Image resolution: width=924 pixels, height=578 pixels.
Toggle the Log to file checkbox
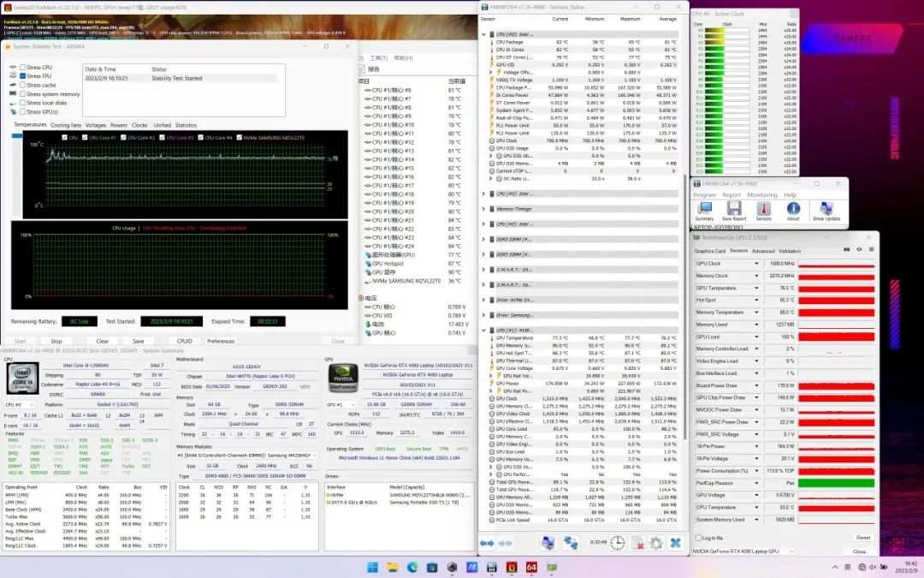point(698,538)
